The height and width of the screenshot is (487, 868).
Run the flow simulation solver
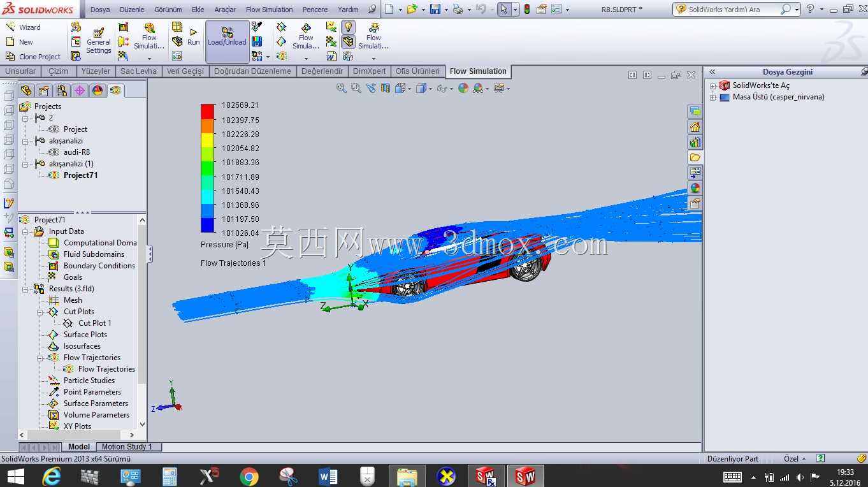[x=194, y=38]
